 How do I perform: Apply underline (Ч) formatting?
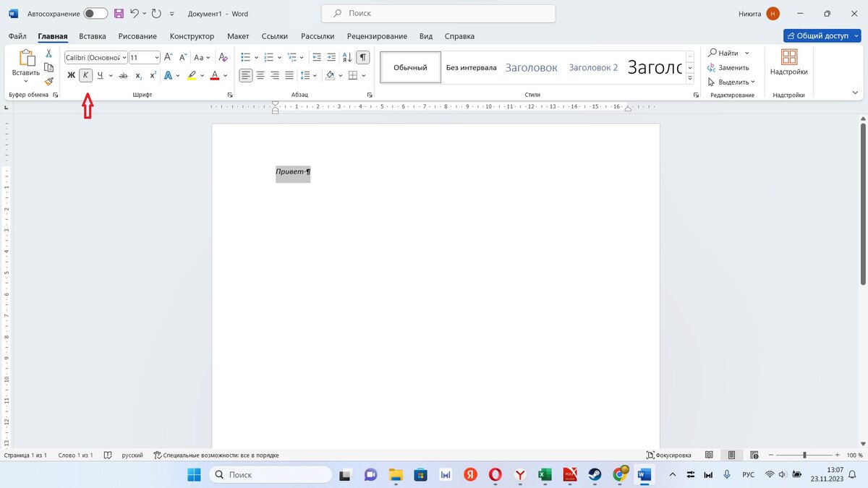point(100,75)
